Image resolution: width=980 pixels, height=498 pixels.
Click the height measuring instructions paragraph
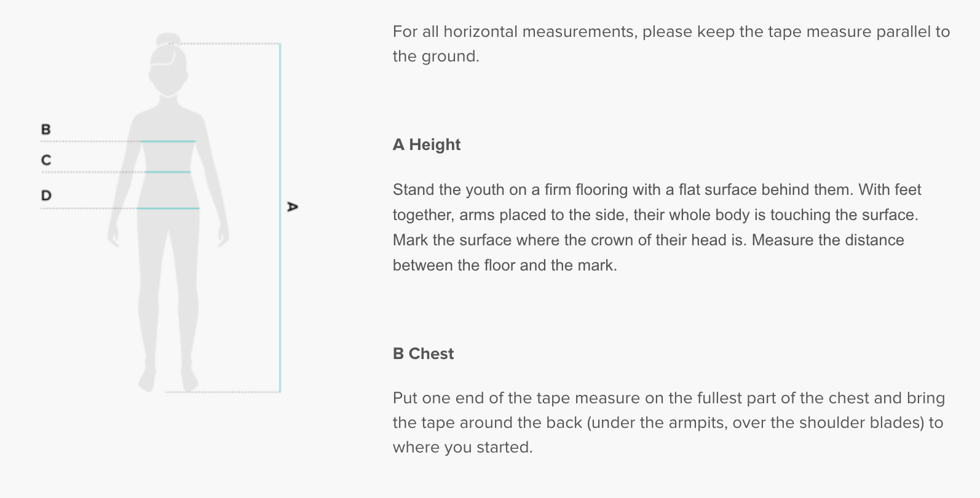657,227
